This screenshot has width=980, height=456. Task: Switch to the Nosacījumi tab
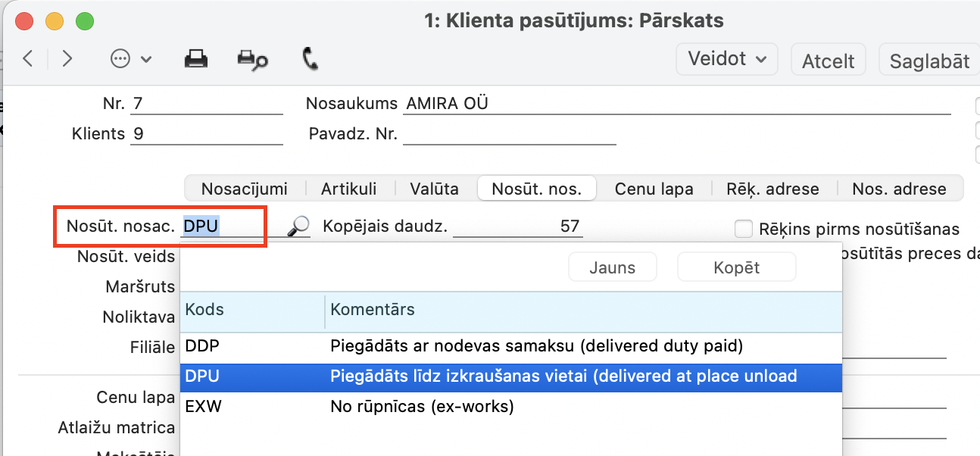[x=245, y=189]
